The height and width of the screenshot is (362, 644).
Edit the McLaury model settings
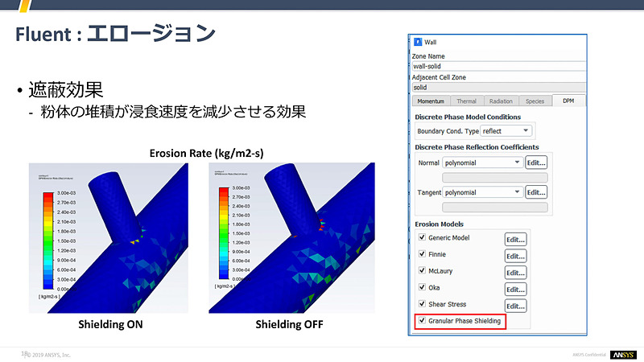(x=515, y=273)
